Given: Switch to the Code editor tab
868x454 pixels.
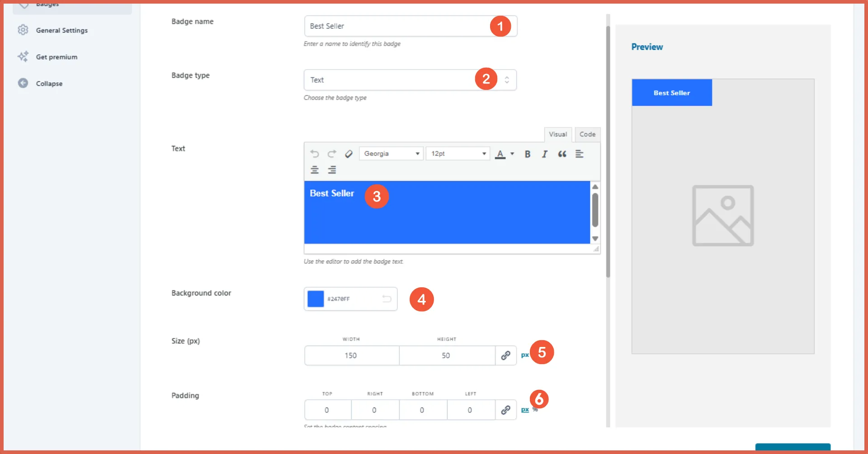Looking at the screenshot, I should (587, 135).
